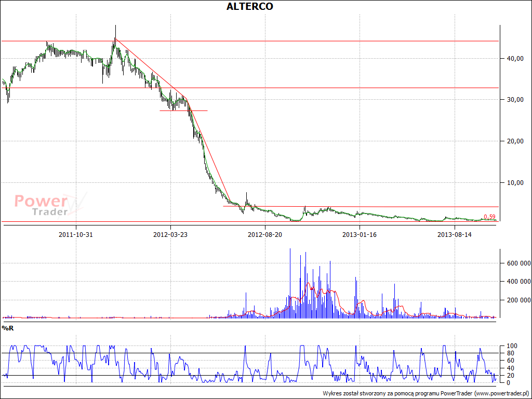Click the 30,00 price axis label

click(x=515, y=99)
